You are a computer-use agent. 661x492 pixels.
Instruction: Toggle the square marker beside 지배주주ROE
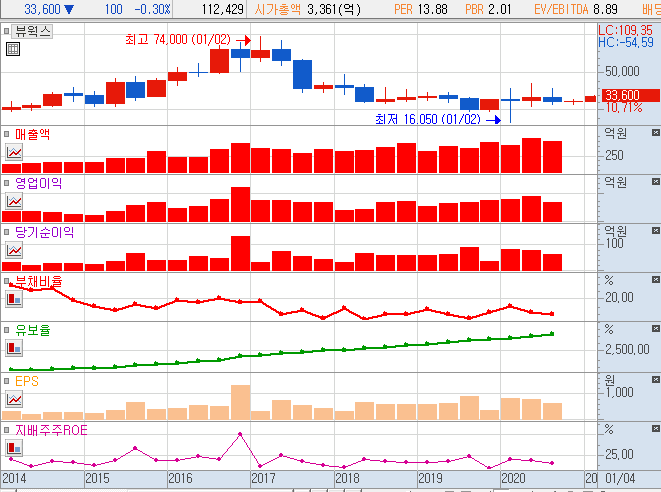6,430
